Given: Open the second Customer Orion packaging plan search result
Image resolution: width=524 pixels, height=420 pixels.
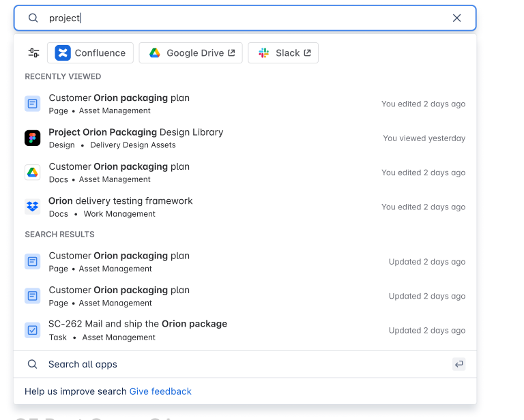Looking at the screenshot, I should 245,296.
